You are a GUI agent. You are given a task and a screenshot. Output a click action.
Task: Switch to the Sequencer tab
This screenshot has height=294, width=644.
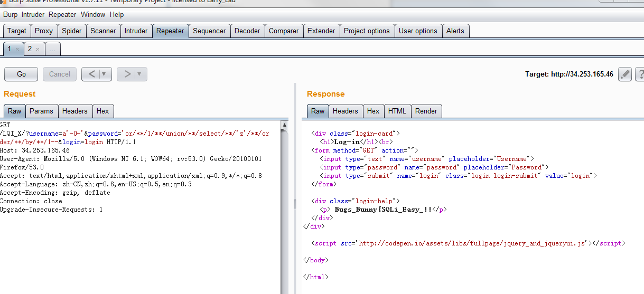tap(209, 31)
